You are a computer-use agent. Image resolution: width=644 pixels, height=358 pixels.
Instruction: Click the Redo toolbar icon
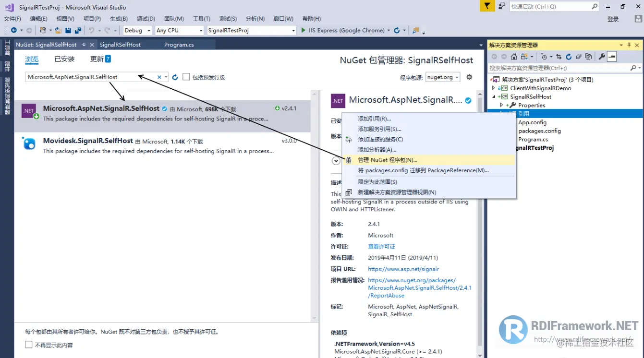coord(107,30)
